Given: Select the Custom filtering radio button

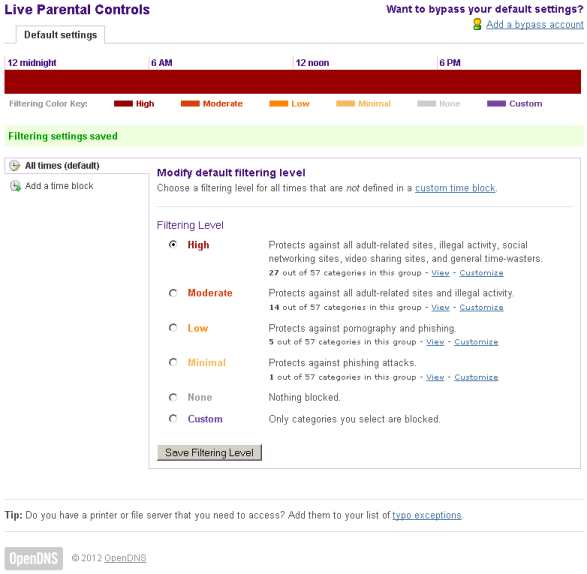Looking at the screenshot, I should [x=173, y=419].
